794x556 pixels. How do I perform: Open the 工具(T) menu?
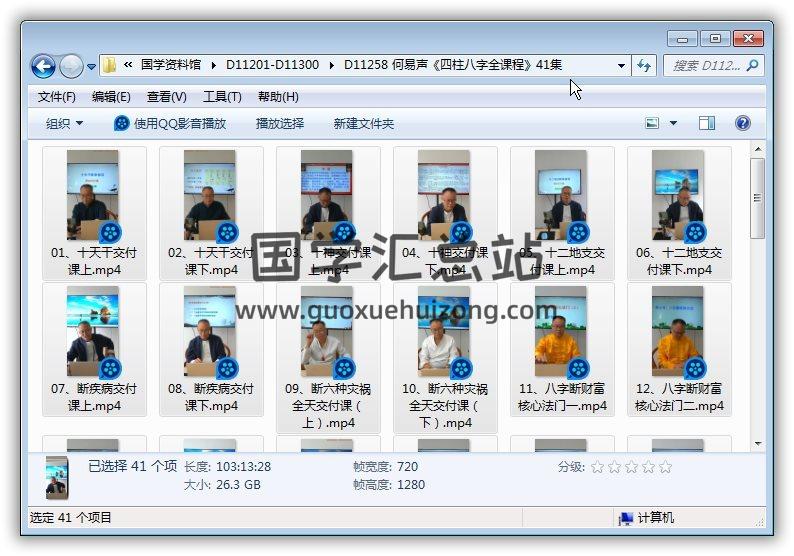coord(222,97)
